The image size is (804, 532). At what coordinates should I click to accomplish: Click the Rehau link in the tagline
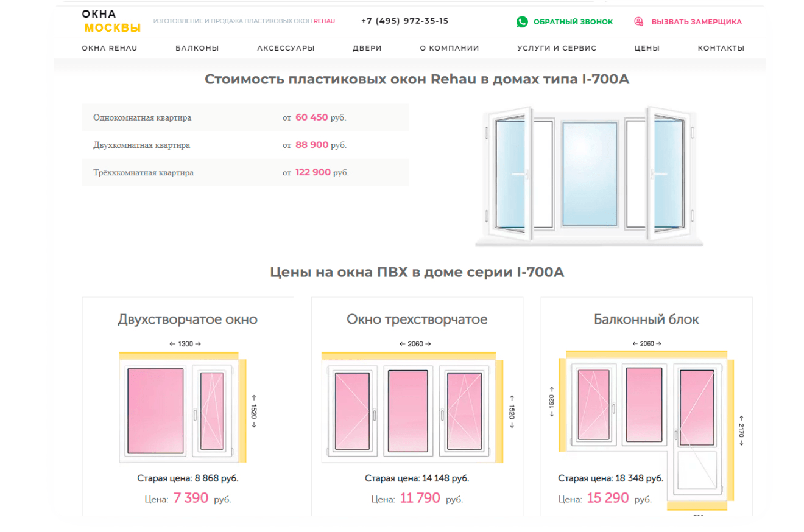pyautogui.click(x=324, y=21)
